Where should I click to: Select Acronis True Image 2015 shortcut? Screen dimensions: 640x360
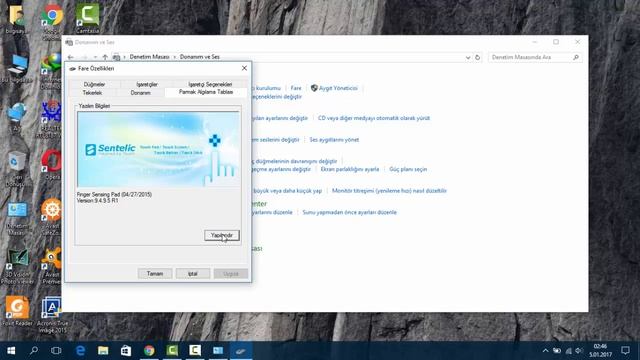click(x=52, y=314)
